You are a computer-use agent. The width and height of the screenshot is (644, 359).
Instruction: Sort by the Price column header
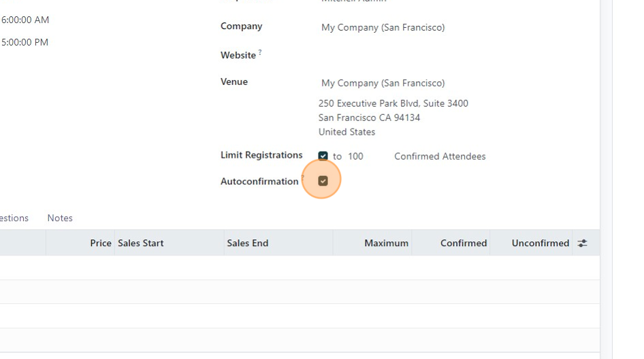(x=101, y=243)
